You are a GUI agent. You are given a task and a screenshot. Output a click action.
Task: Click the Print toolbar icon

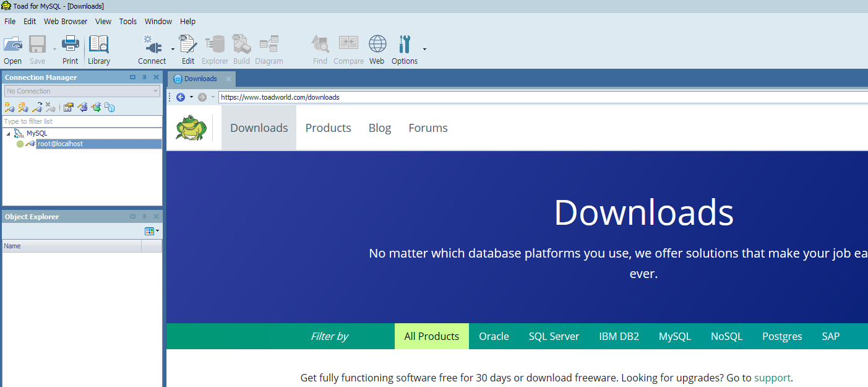(71, 45)
